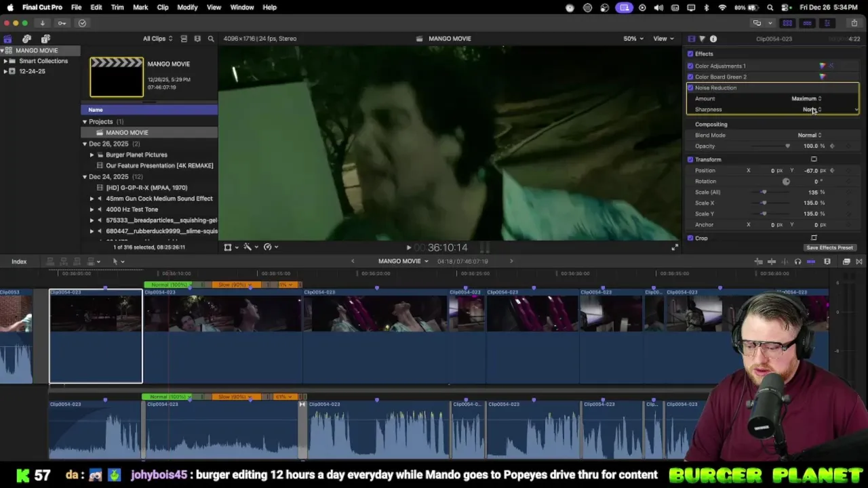Click the viewer play button

click(x=408, y=247)
